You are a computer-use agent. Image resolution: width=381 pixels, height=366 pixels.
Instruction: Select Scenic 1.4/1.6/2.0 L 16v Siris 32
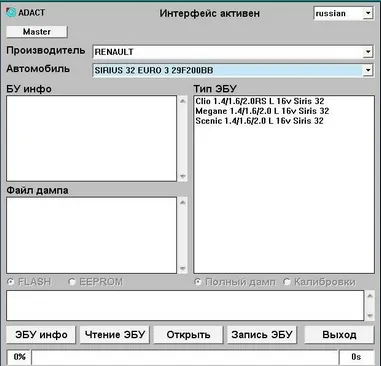(x=259, y=121)
